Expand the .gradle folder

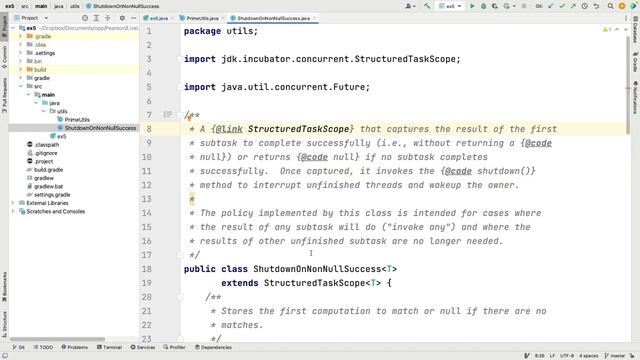tap(20, 36)
